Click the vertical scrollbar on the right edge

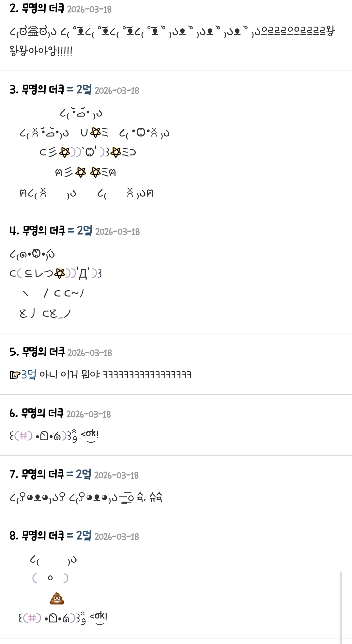tap(341, 607)
